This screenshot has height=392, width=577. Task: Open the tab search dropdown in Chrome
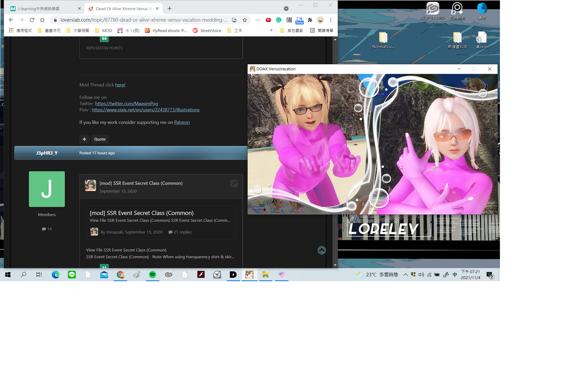click(x=286, y=9)
